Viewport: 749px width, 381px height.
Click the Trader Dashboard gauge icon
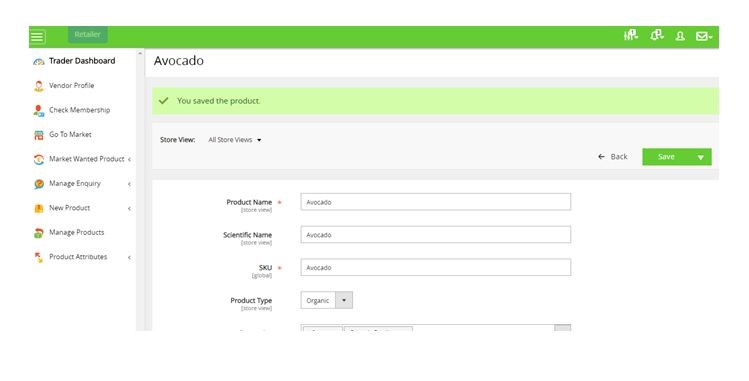[39, 62]
